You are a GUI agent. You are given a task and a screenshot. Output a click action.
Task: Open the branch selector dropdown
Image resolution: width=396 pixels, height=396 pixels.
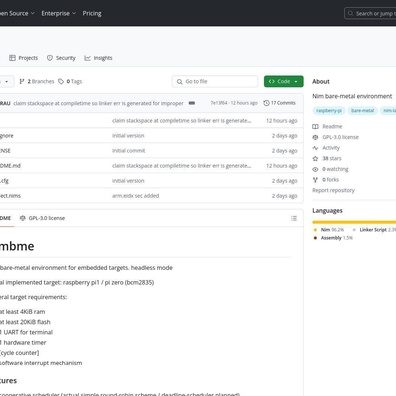pyautogui.click(x=6, y=81)
